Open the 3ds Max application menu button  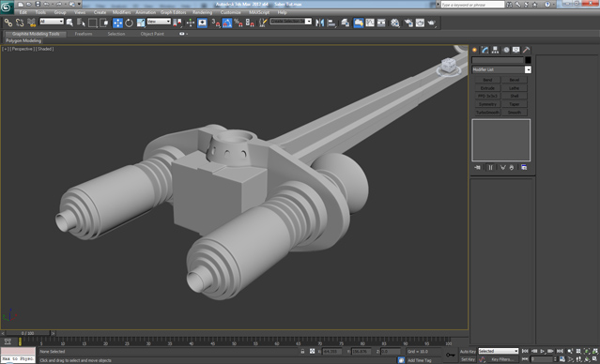point(7,7)
